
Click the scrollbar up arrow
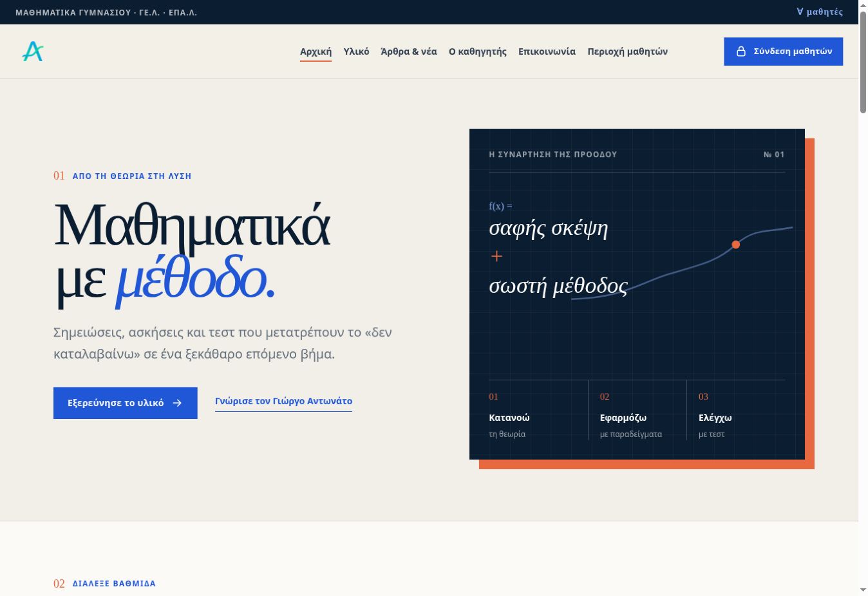[x=863, y=5]
